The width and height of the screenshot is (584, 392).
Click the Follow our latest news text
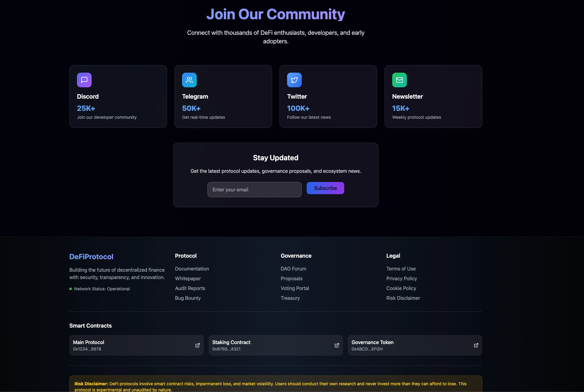pos(309,117)
